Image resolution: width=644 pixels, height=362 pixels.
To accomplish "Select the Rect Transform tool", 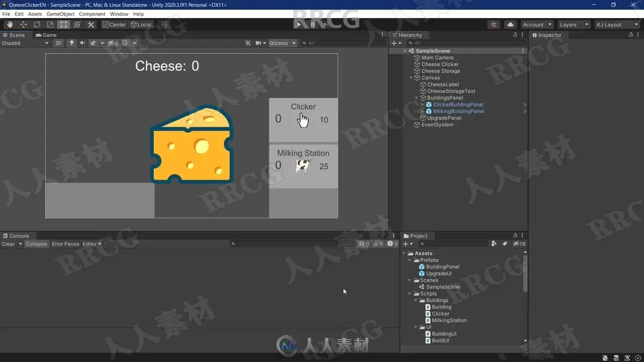I will pos(64,25).
